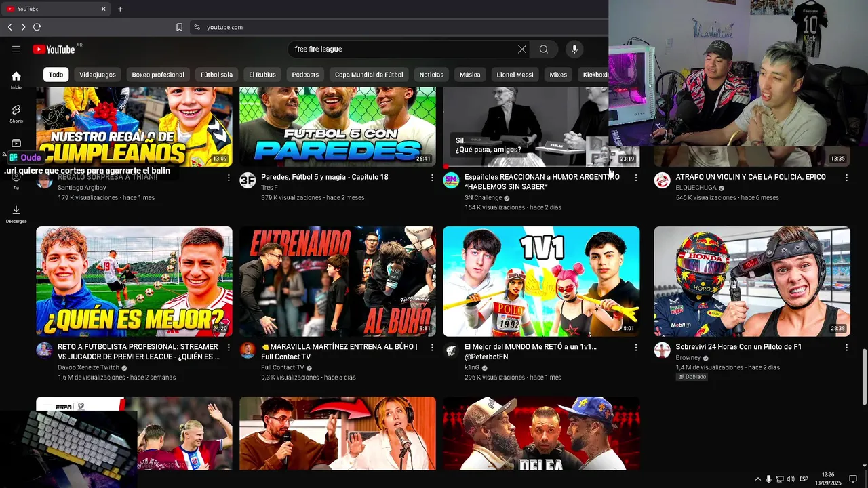Open CUMPLEAÑOS gift video thumbnail
Screen dimensions: 868x488
point(134,127)
